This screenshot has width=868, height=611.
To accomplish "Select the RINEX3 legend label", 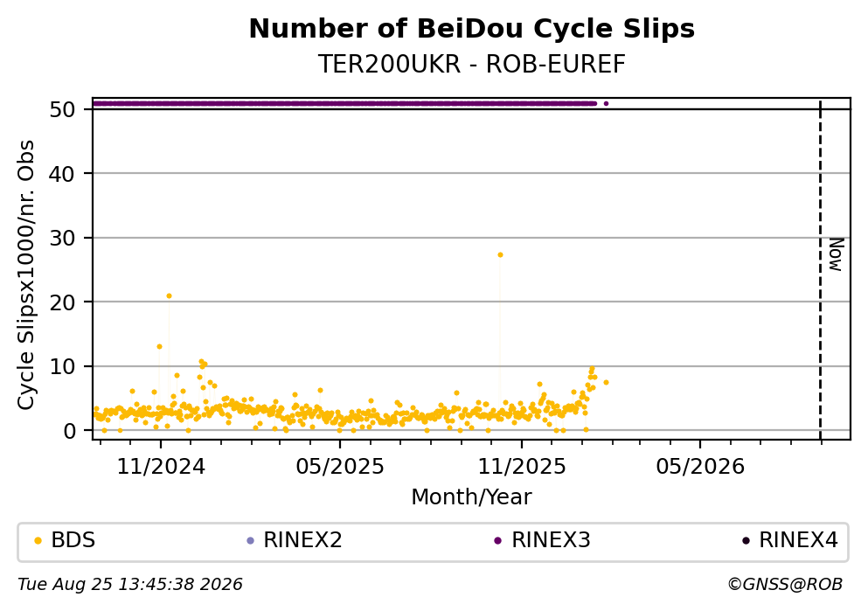I will [x=551, y=540].
